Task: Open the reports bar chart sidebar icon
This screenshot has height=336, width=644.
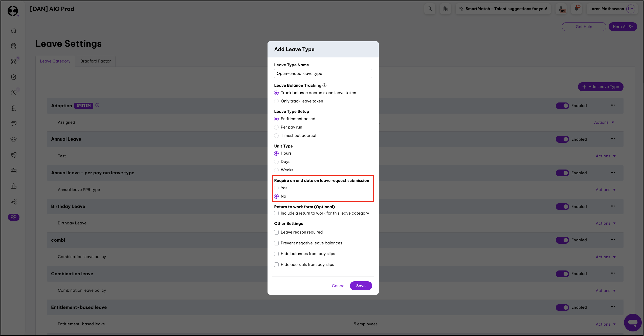Action: 14,186
